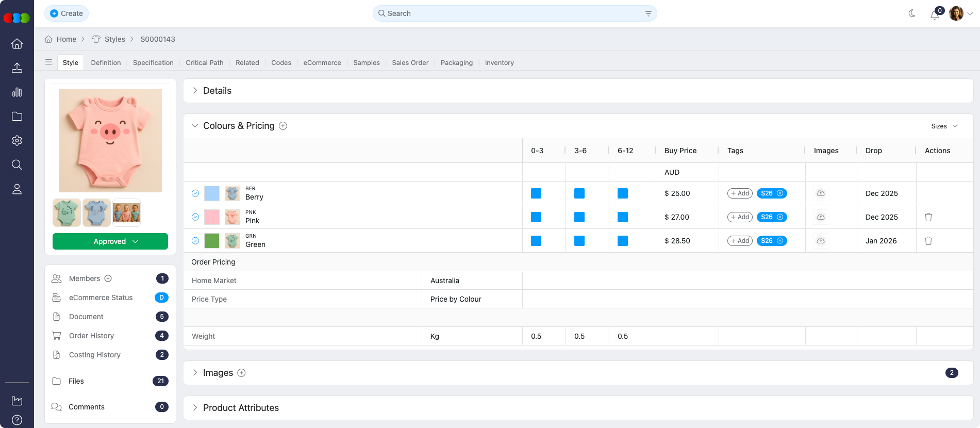Toggle 6-12 size for Green
This screenshot has height=428, width=980.
622,241
